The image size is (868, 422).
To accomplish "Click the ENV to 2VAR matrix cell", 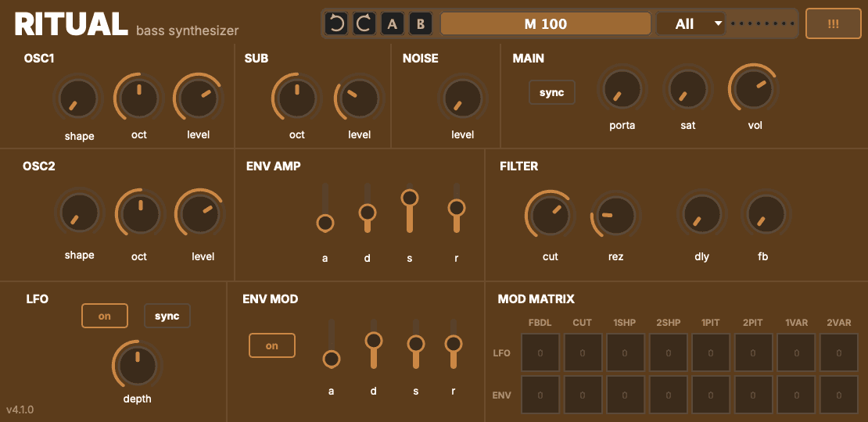I will click(x=838, y=395).
